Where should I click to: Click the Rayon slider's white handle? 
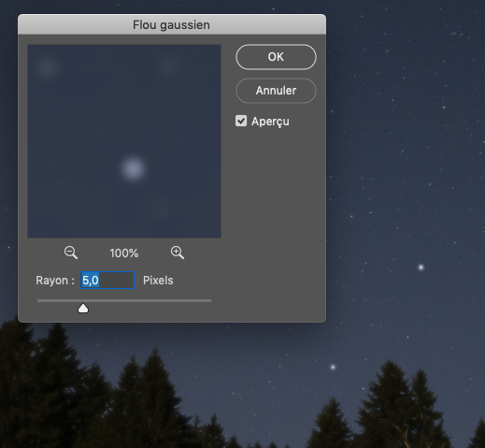pyautogui.click(x=83, y=309)
